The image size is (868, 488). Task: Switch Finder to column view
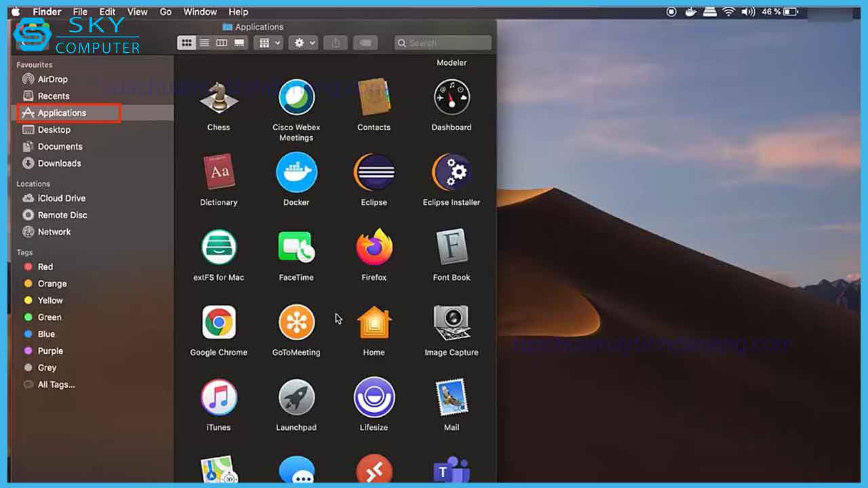(221, 43)
